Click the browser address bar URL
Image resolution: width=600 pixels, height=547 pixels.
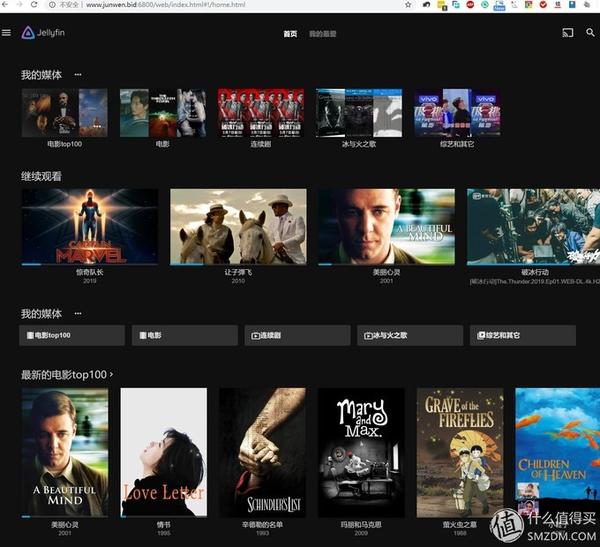click(165, 5)
